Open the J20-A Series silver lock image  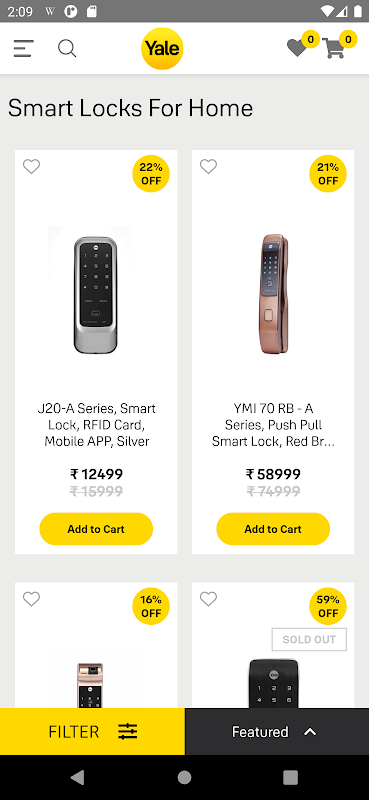tap(96, 295)
